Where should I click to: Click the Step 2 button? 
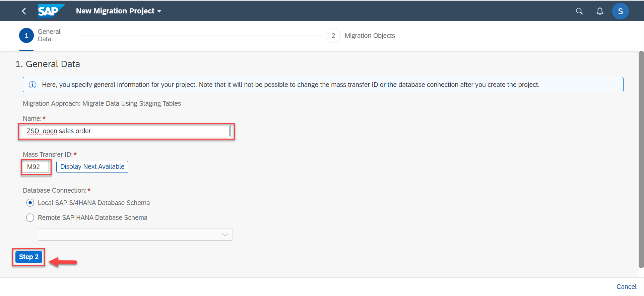(x=29, y=257)
